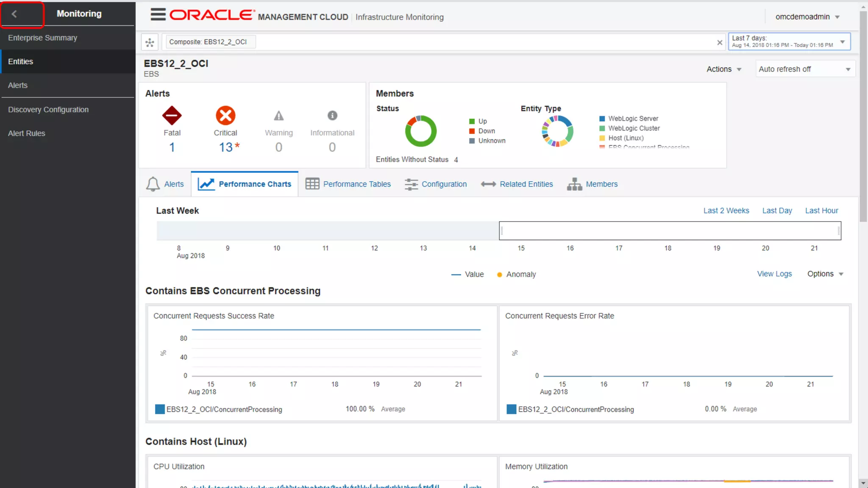Click the Last Hour link
Image resolution: width=868 pixels, height=488 pixels.
coord(821,211)
